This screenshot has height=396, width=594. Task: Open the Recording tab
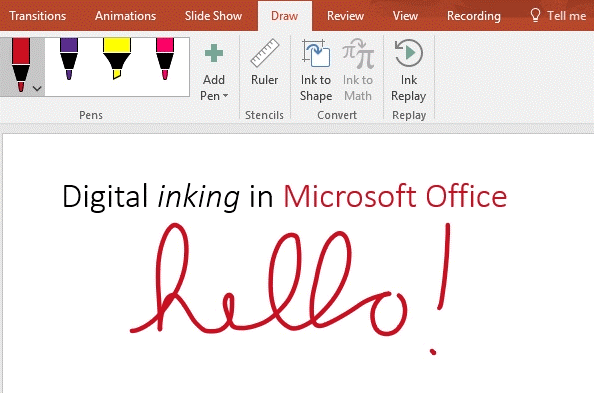474,16
